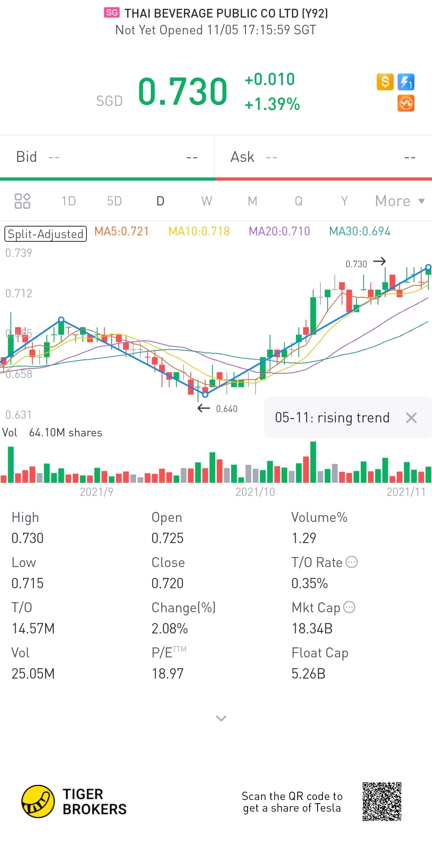Select the W weekly chart tab
432x868 pixels.
point(207,201)
